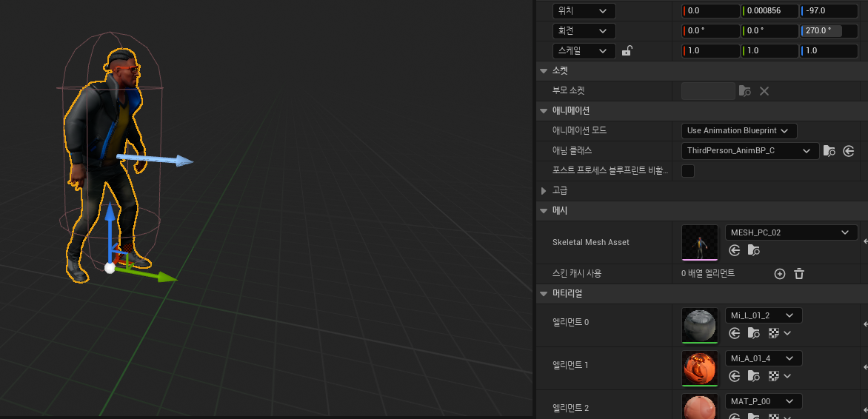Click Skeletal Mesh Asset thumbnail
Image resolution: width=868 pixels, height=419 pixels.
(x=700, y=242)
